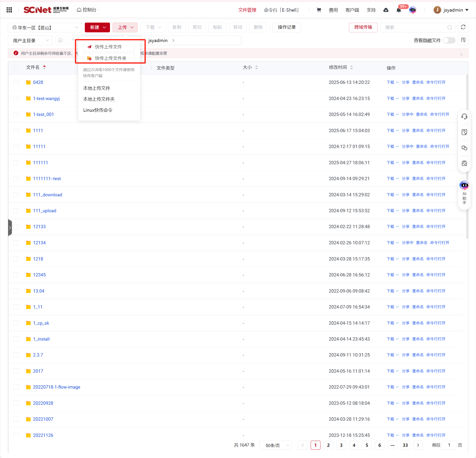
Task: Open folder 111_download
Action: (x=47, y=195)
